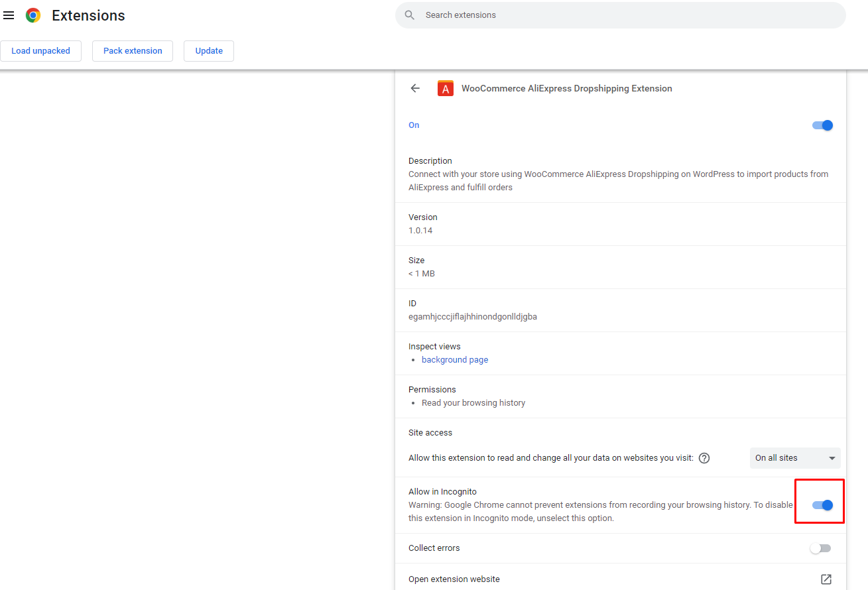
Task: Click the Extensions page title
Action: tap(88, 15)
